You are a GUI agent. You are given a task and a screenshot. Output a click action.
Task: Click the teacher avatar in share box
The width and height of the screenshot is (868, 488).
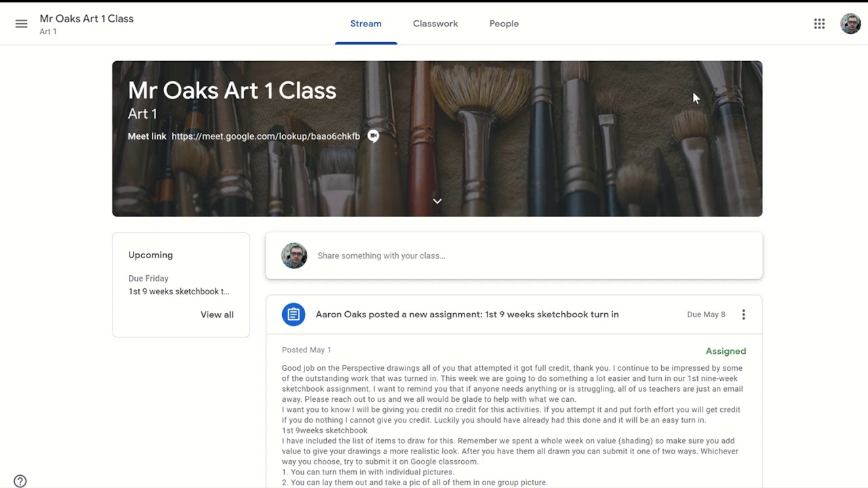[x=294, y=256]
